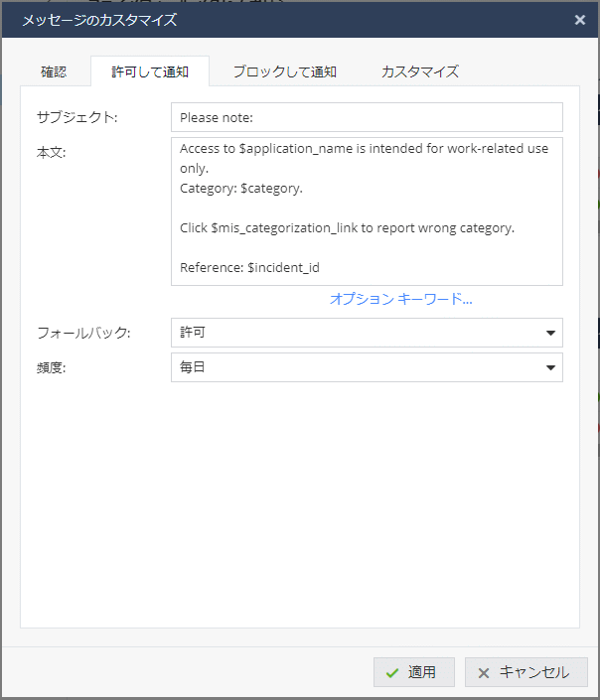Image resolution: width=600 pixels, height=700 pixels.
Task: Click the 頻度: label
Action: (x=51, y=367)
